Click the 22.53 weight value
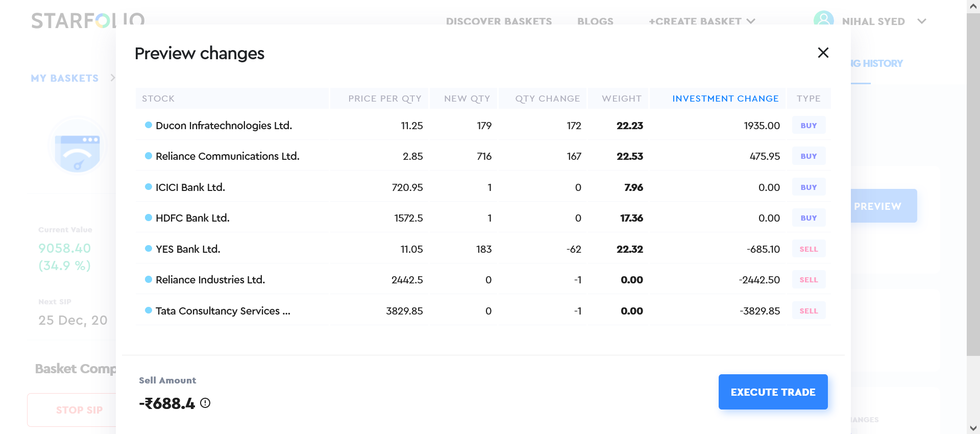 (630, 156)
